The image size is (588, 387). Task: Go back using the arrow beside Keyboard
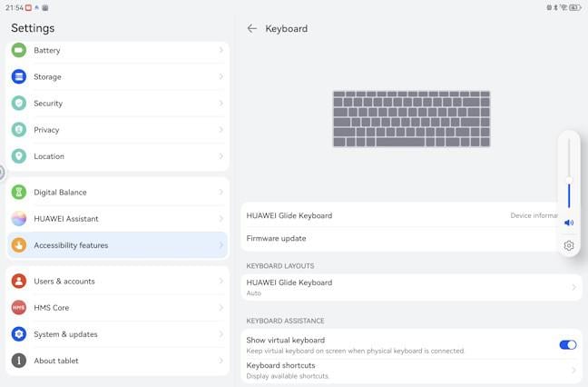pos(252,28)
